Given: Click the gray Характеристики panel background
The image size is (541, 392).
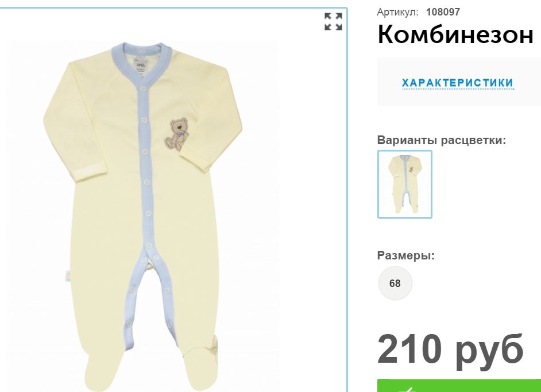Looking at the screenshot, I should 459,82.
